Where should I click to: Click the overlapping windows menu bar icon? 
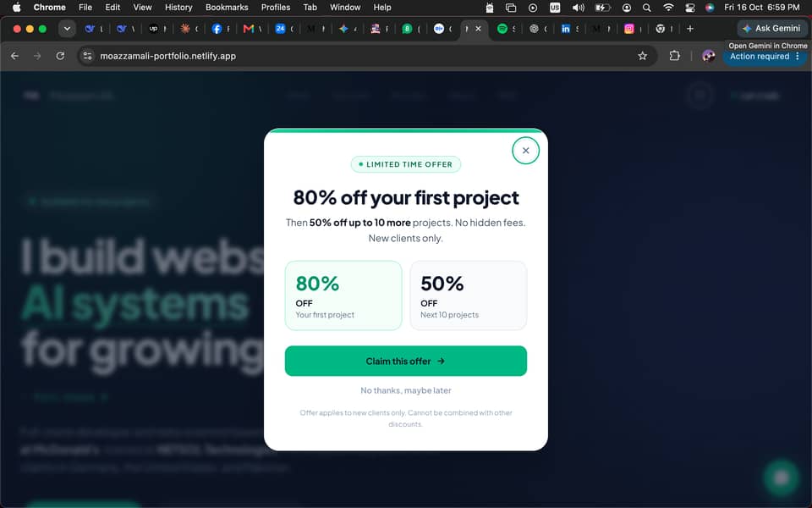pos(511,8)
